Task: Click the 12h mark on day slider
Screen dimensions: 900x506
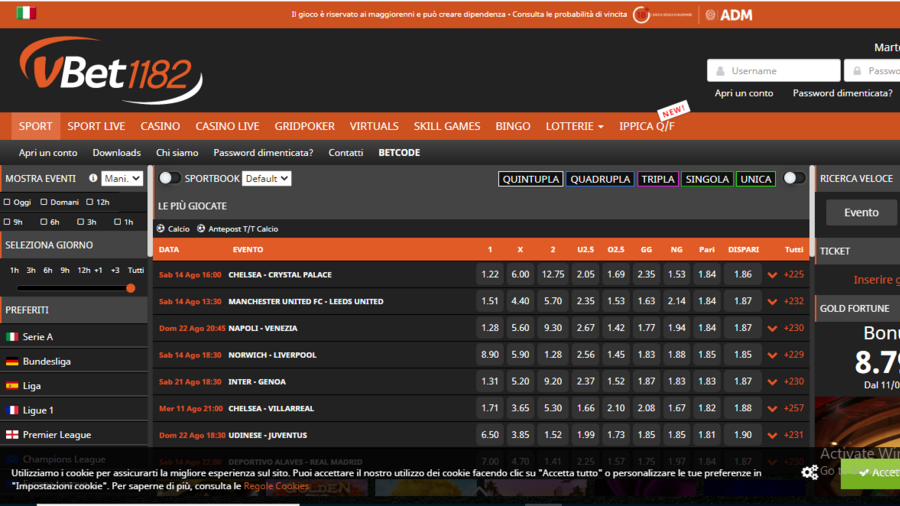Action: pos(84,270)
